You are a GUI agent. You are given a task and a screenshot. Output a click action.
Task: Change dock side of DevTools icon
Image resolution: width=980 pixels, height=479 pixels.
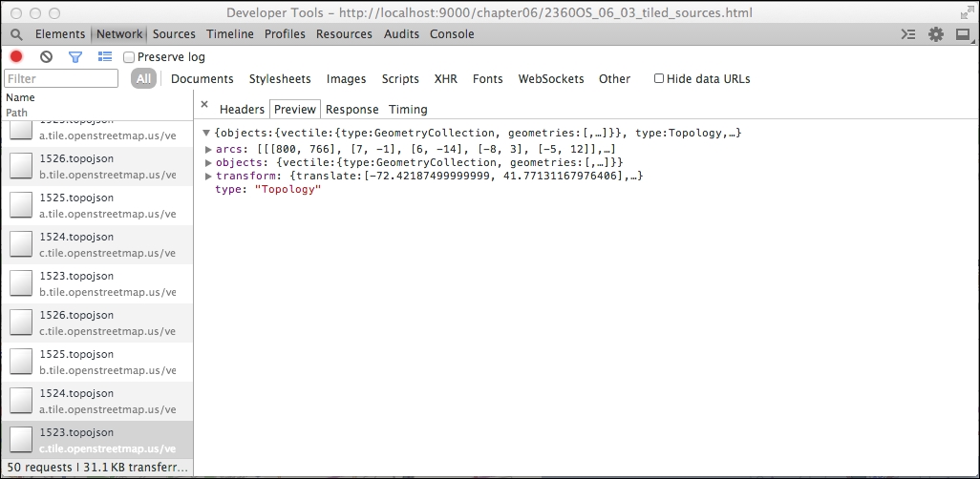(963, 34)
